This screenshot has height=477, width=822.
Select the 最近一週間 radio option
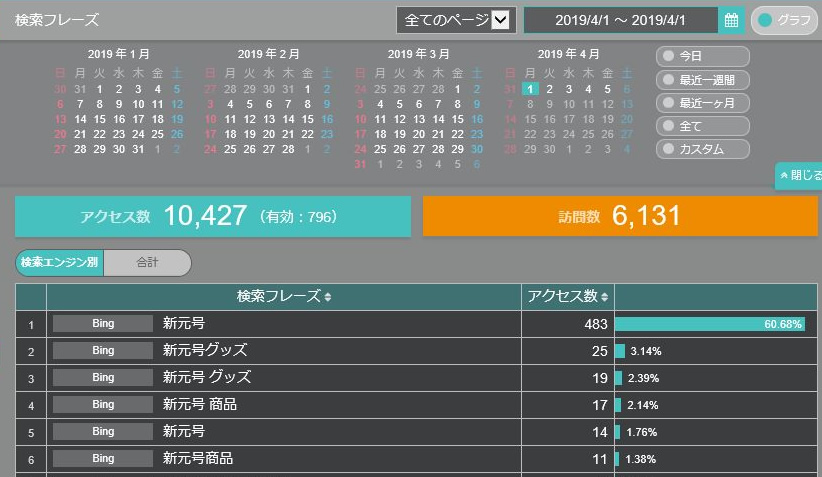(x=702, y=79)
